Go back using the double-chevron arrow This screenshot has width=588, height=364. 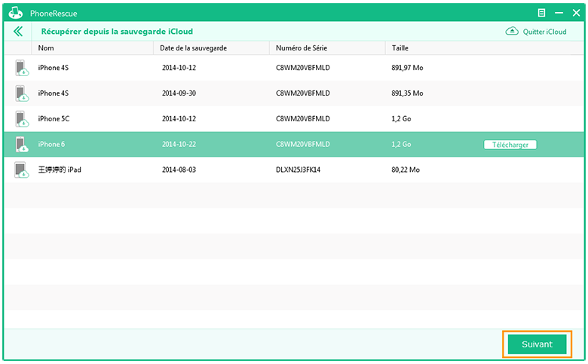18,32
